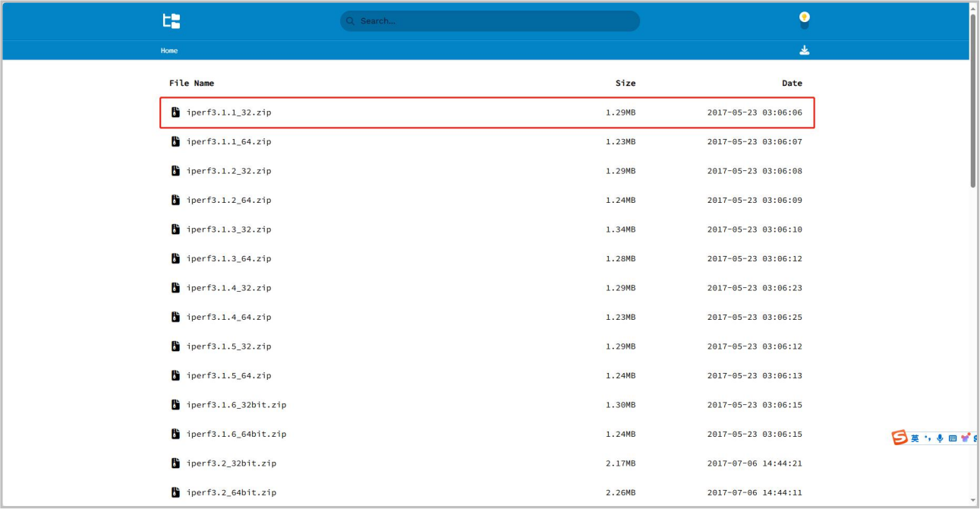Click the download icon in breadcrumb bar
This screenshot has height=509, width=980.
click(x=804, y=50)
